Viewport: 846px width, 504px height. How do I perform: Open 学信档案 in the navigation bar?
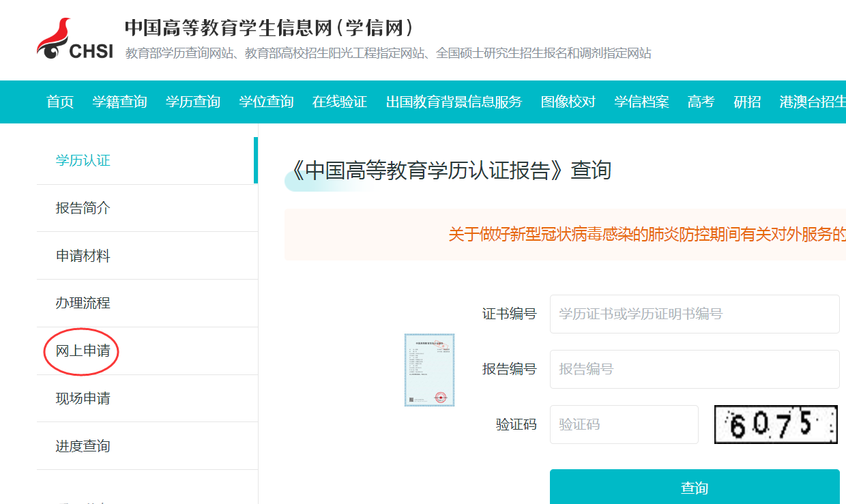[x=641, y=101]
